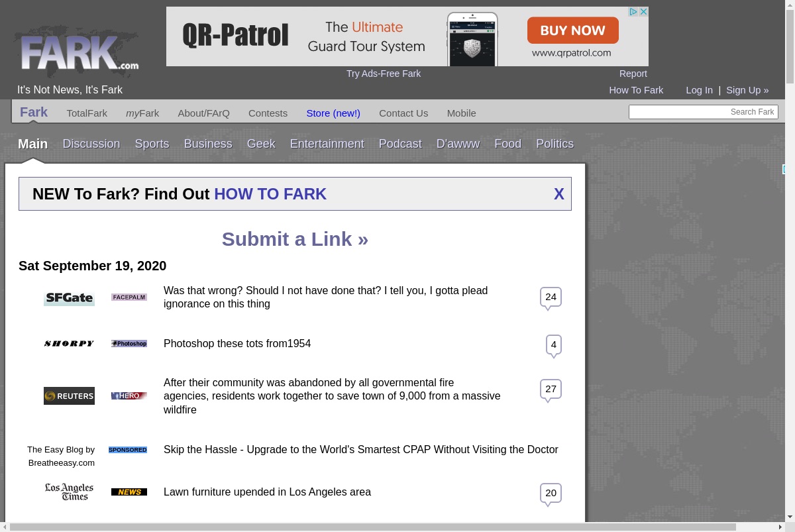Select TotalFark in the top menu
The image size is (795, 532).
point(87,113)
